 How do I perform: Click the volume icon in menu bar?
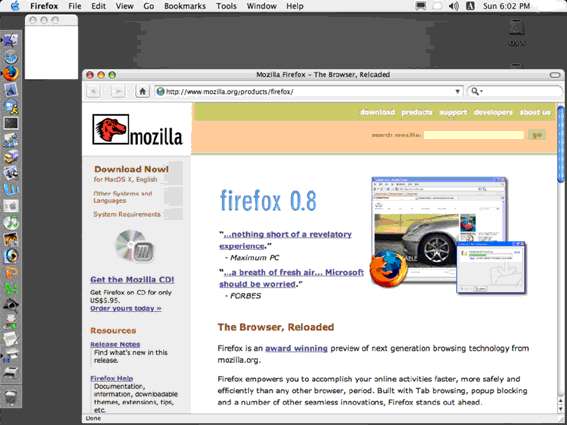point(454,6)
